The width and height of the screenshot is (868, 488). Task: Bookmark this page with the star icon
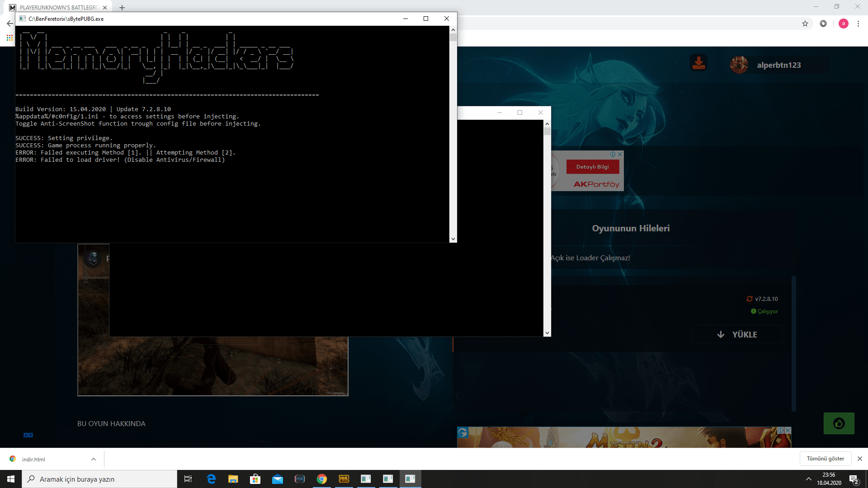pos(805,23)
